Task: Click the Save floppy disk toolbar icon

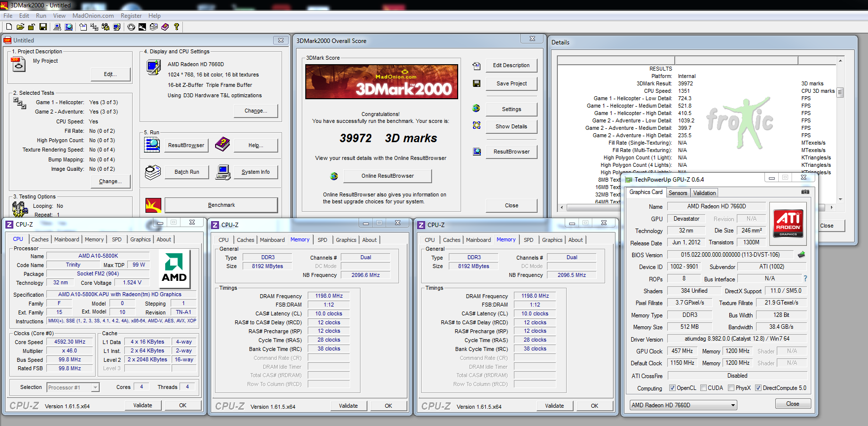Action: pos(43,27)
